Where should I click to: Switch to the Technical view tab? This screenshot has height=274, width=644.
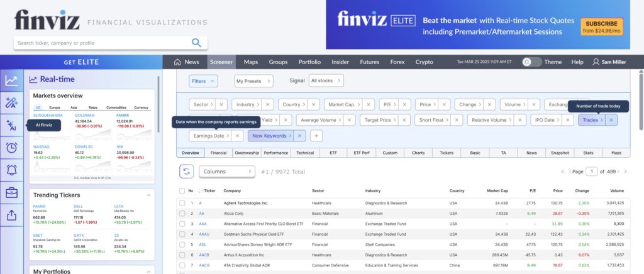coord(305,153)
